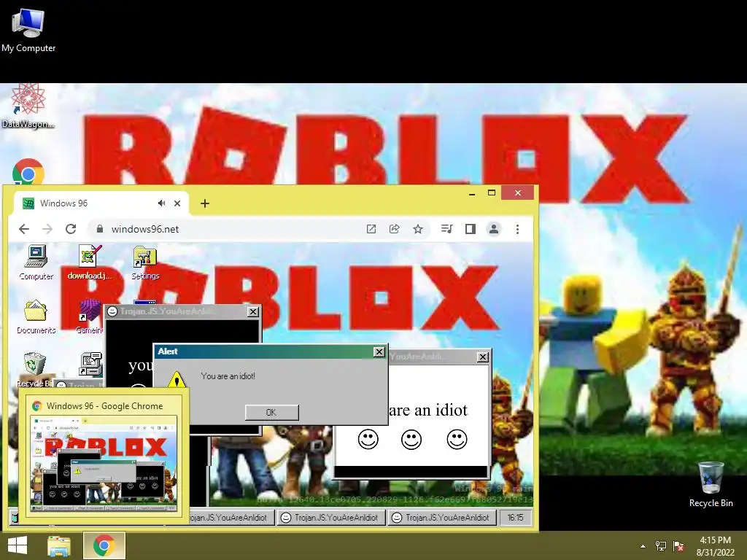Open the DataWagon desktop shortcut
This screenshot has height=560, width=747.
click(28, 106)
